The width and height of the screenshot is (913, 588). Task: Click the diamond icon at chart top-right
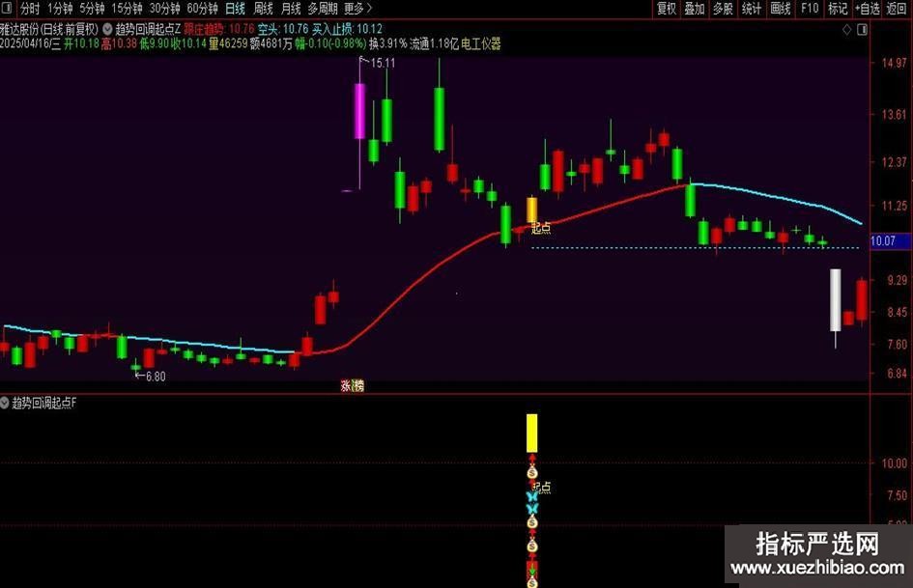pyautogui.click(x=847, y=29)
